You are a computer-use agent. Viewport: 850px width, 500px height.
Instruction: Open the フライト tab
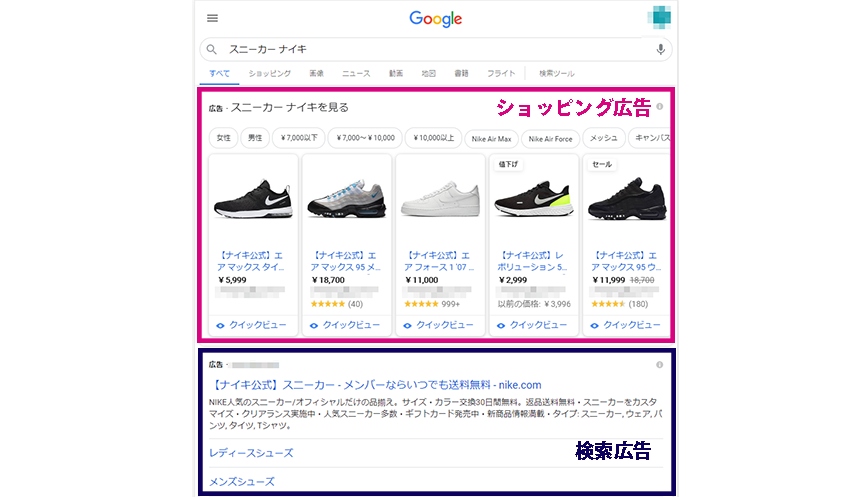tap(500, 73)
